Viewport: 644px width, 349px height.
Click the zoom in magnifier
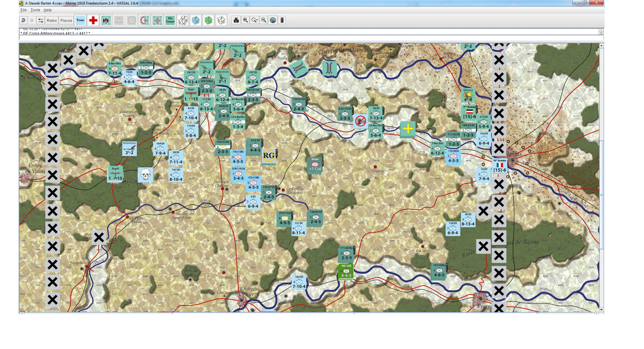pyautogui.click(x=246, y=21)
